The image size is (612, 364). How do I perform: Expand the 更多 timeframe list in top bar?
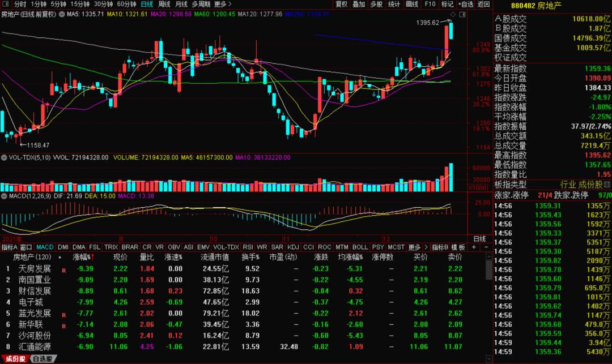click(220, 4)
